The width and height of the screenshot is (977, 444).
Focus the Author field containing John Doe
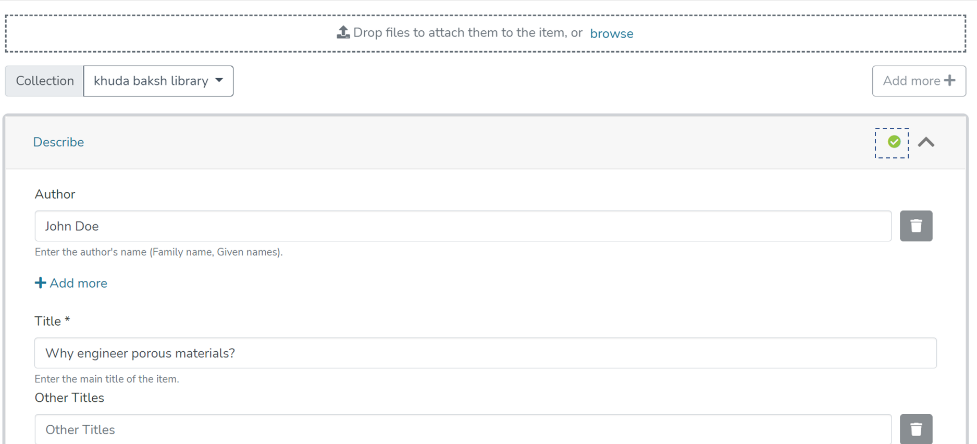click(x=463, y=226)
